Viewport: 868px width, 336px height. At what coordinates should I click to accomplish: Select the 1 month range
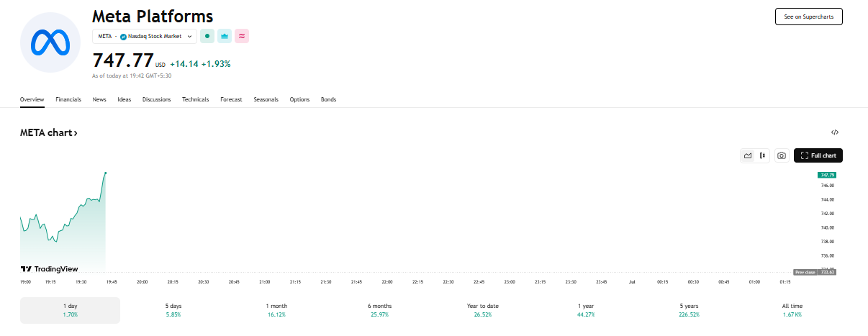tap(276, 310)
